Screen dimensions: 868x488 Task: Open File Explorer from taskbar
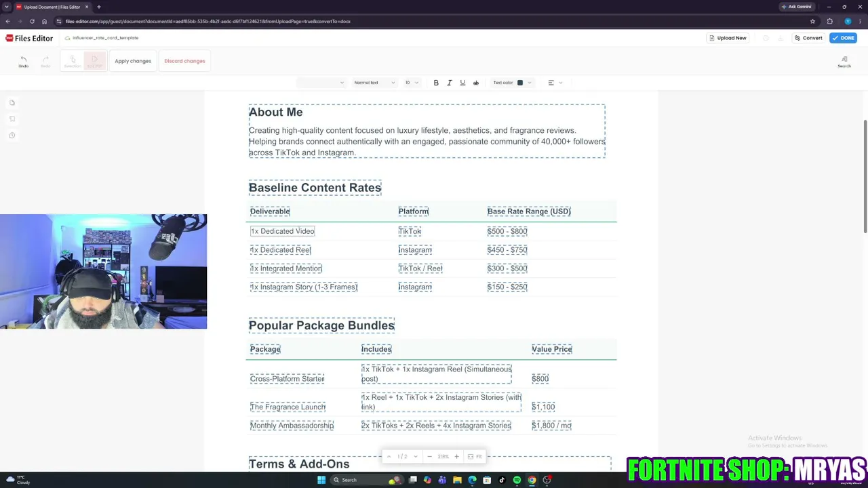(x=457, y=480)
